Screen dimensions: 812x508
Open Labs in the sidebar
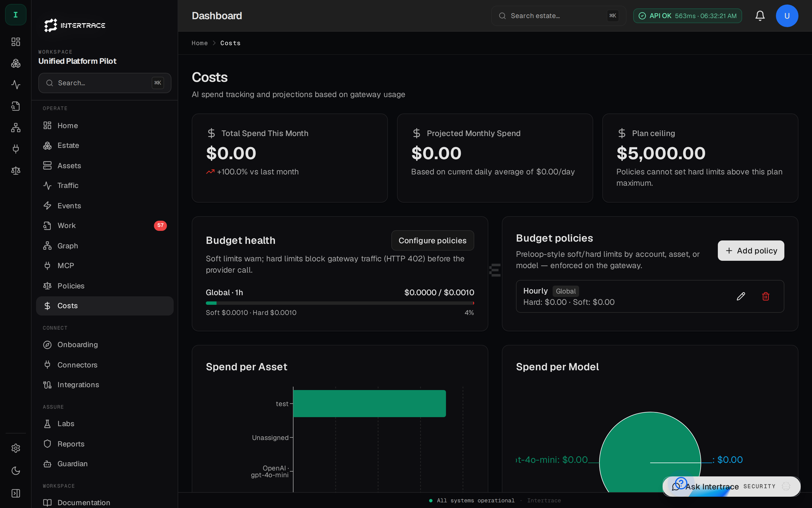click(x=105, y=424)
